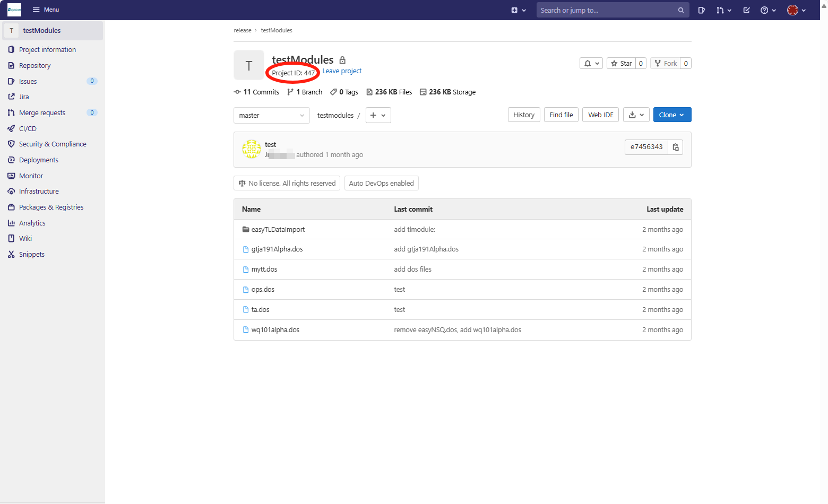The width and height of the screenshot is (828, 504).
Task: Open the download source code dropdown
Action: (x=636, y=115)
